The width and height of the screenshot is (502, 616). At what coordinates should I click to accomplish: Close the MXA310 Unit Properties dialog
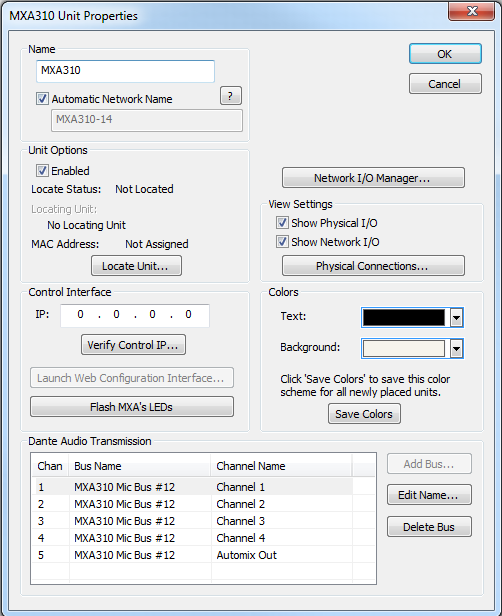471,11
